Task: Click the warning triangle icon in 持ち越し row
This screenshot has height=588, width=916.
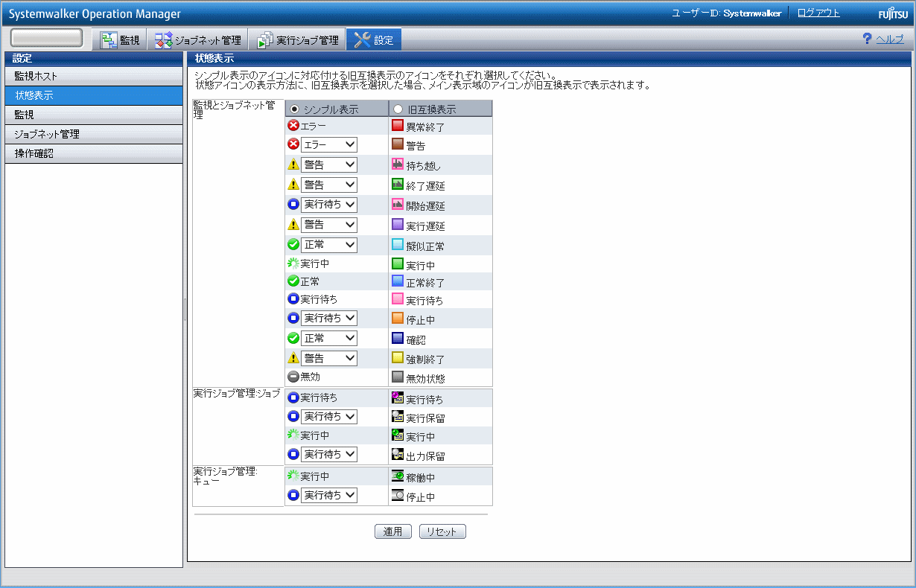Action: pyautogui.click(x=293, y=164)
